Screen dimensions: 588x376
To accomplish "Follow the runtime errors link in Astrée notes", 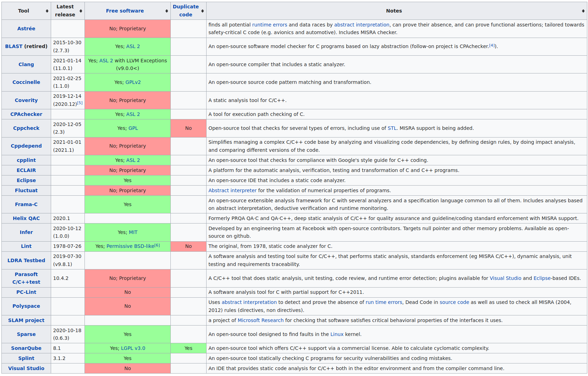I will [x=269, y=25].
